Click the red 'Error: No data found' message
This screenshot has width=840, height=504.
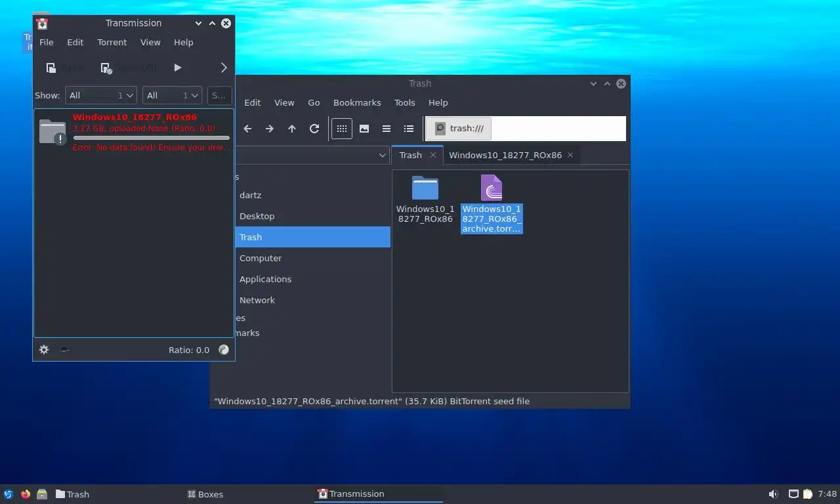[x=151, y=147]
